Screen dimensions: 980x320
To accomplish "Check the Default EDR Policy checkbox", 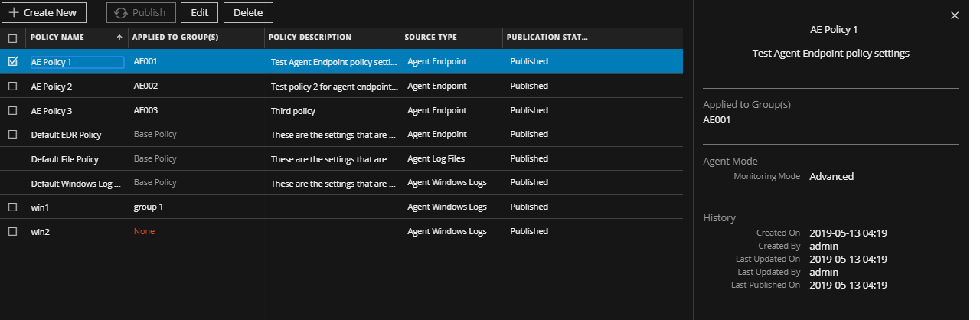I will click(12, 134).
